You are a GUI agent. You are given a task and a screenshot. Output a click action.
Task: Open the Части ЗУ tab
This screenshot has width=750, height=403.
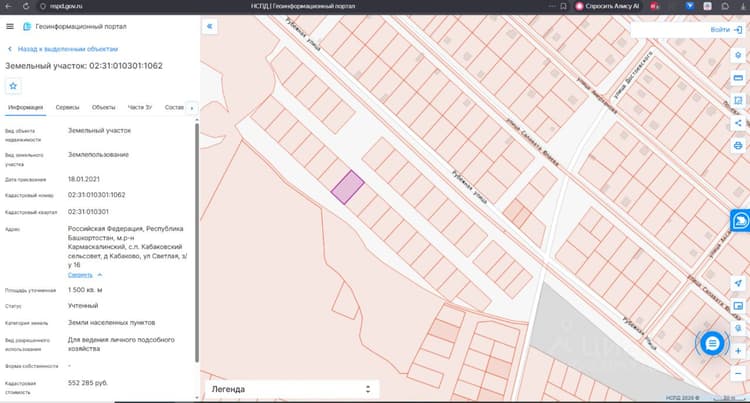click(x=140, y=107)
